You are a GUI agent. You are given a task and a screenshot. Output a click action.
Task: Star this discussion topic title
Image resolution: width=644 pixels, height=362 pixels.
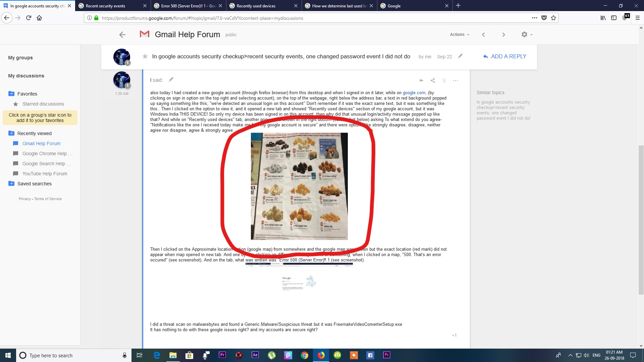145,56
